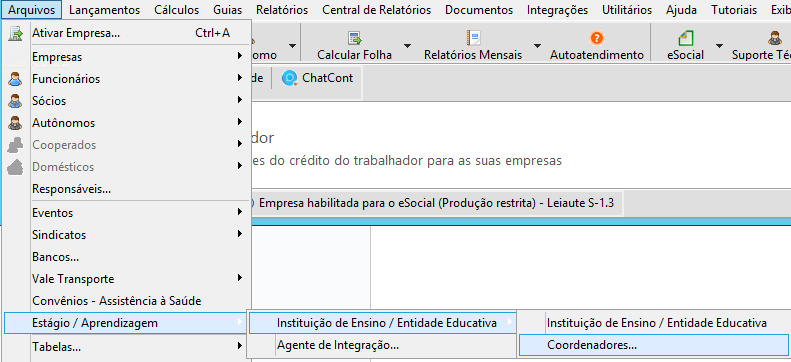Click the ChatCont chat bubble icon
Viewport: 791px width, 362px height.
(290, 78)
